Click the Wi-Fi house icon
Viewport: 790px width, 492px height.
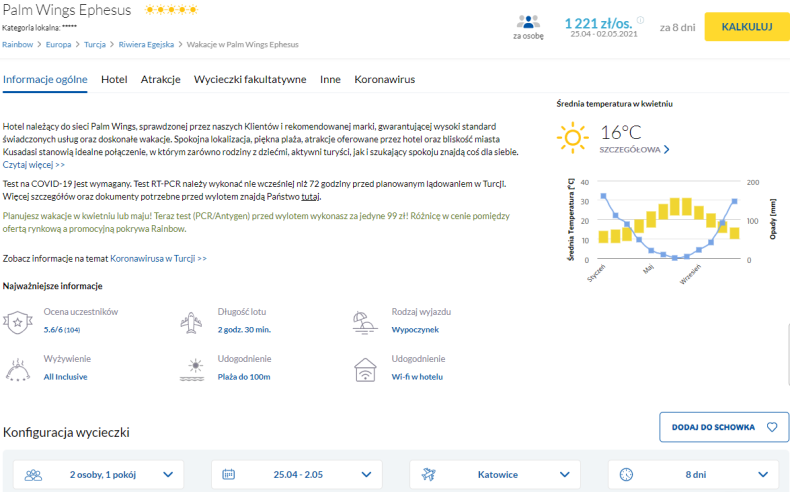click(365, 370)
